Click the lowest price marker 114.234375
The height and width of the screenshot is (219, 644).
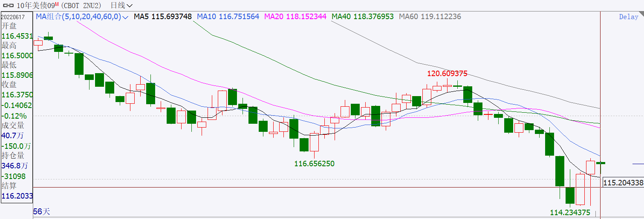point(570,213)
